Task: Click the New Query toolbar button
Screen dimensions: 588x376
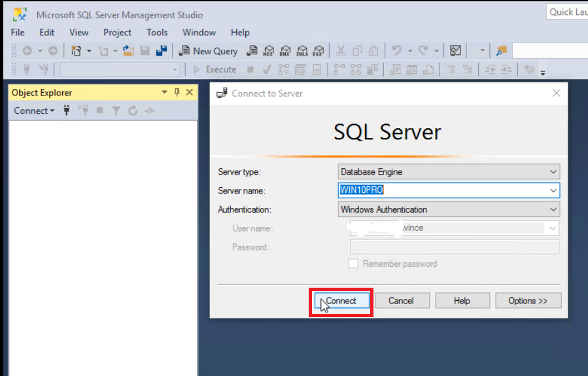Action: click(209, 51)
